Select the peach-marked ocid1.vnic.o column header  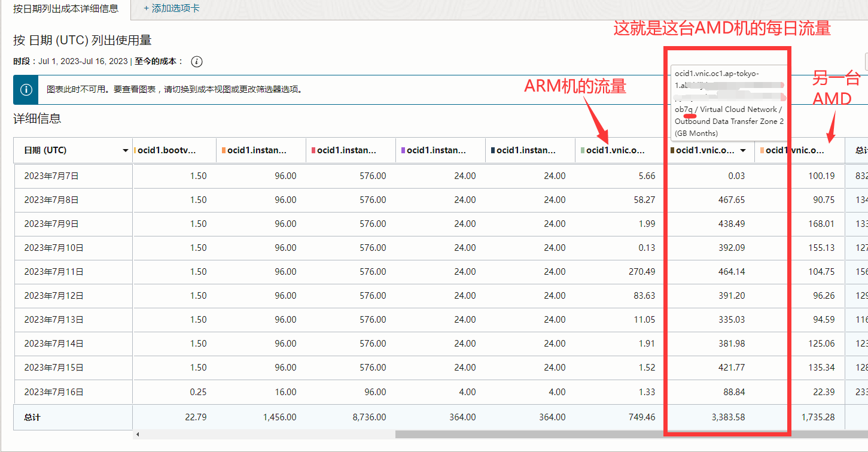pos(799,150)
